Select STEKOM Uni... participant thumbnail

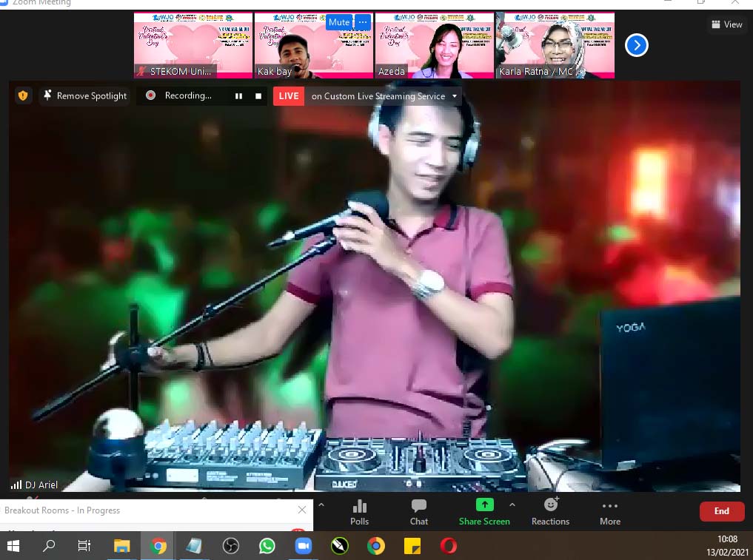click(193, 45)
